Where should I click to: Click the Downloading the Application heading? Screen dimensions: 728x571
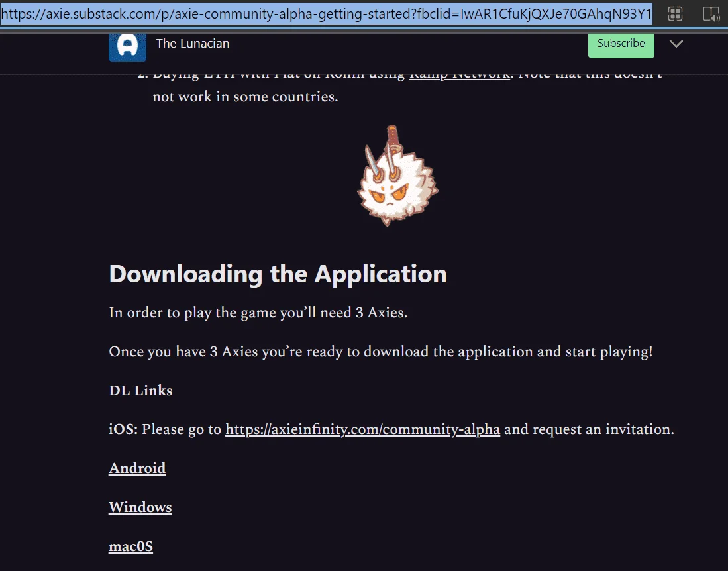[x=278, y=274]
